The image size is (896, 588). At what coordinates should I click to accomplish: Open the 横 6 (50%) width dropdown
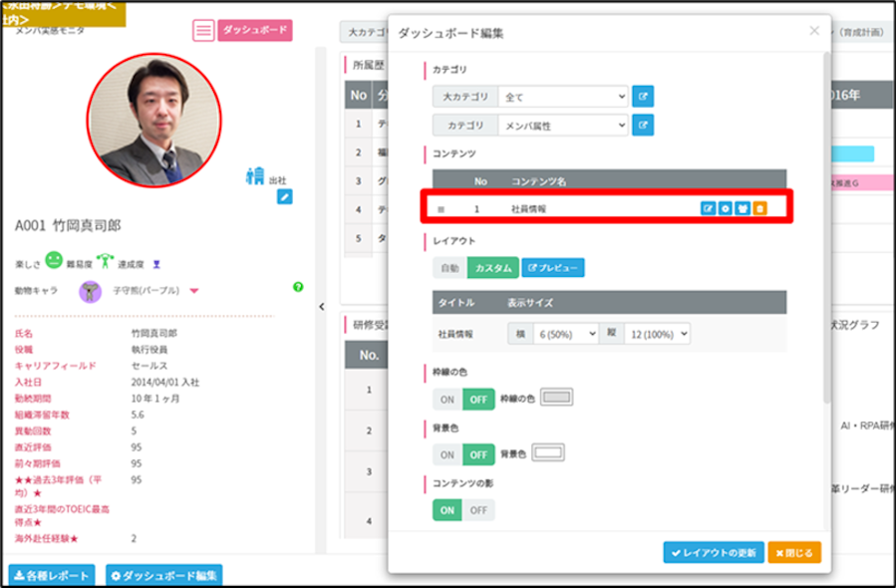[x=566, y=334]
